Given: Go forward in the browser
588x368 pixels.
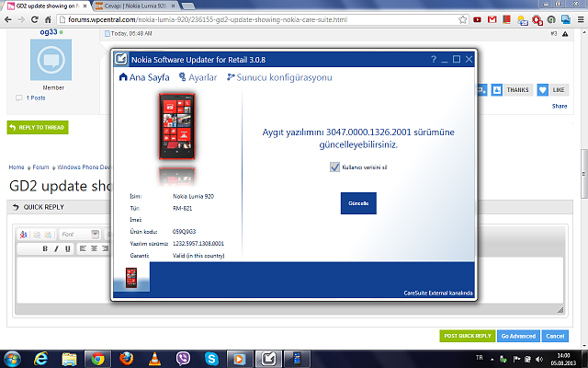Looking at the screenshot, I should (21, 19).
